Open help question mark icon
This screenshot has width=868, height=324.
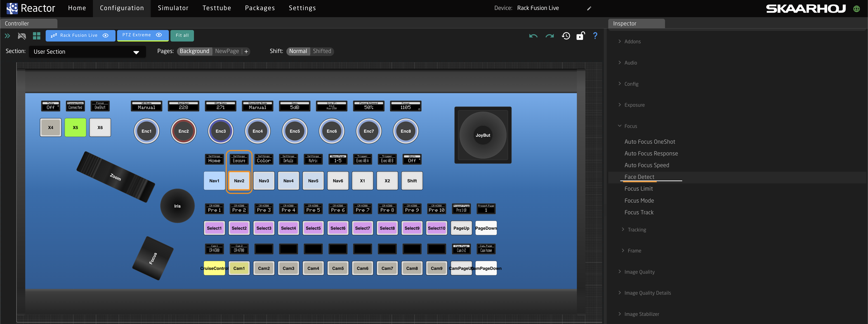pyautogui.click(x=595, y=36)
